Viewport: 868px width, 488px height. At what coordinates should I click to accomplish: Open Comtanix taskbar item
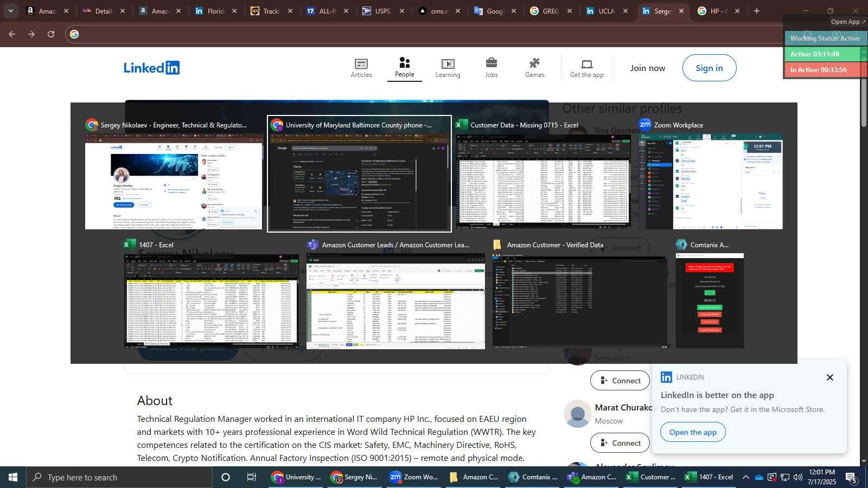coord(533,477)
